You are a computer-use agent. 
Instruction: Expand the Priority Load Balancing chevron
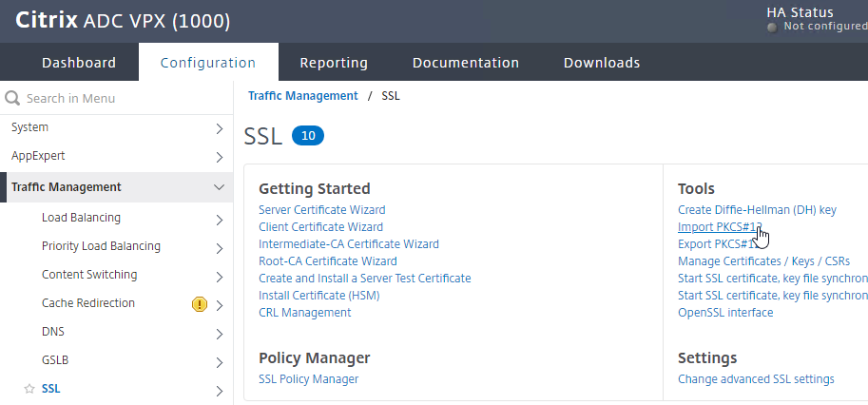[x=220, y=248]
